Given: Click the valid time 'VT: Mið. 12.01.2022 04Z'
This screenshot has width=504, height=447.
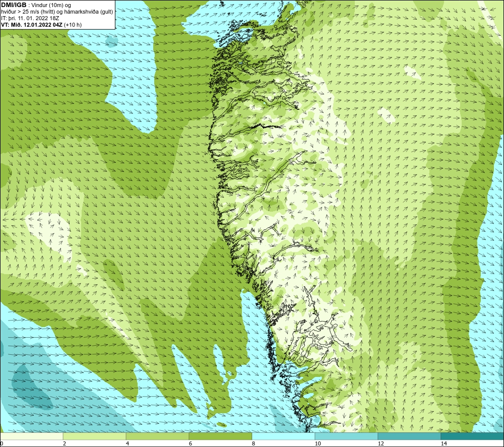Looking at the screenshot, I should (x=32, y=25).
